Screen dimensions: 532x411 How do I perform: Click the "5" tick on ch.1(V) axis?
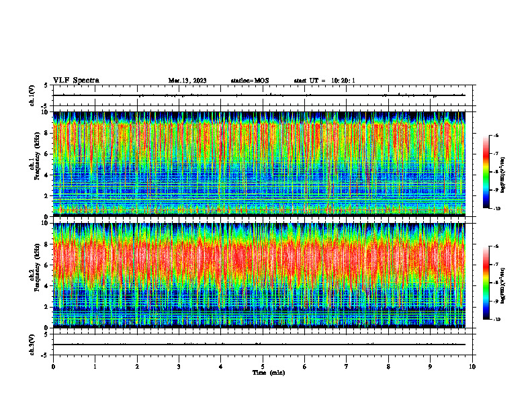(x=46, y=85)
